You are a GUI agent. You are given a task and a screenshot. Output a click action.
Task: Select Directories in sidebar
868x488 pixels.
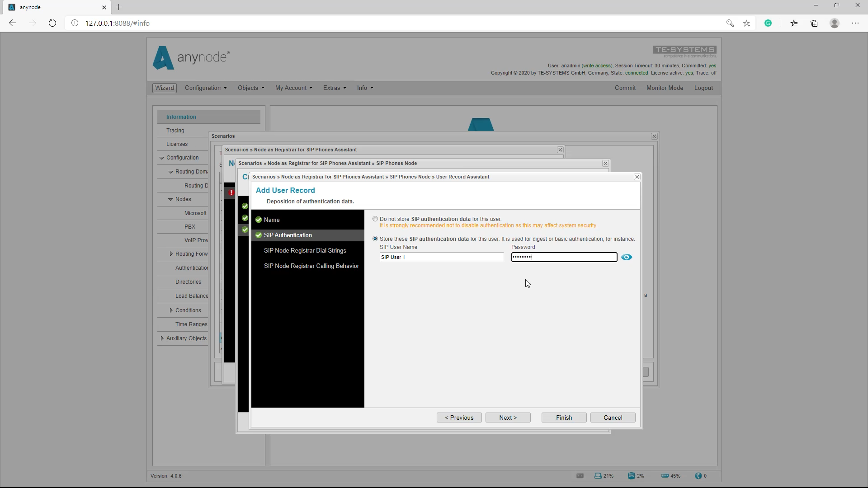tap(188, 282)
